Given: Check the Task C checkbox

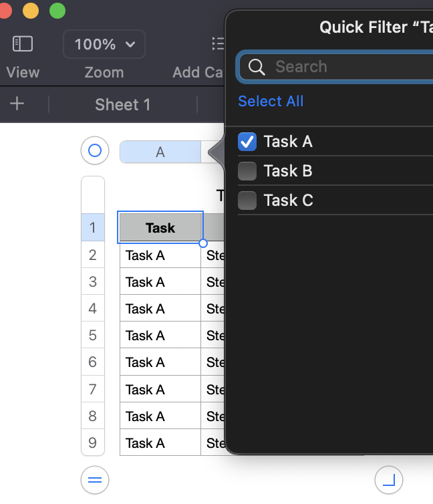Looking at the screenshot, I should (x=247, y=201).
